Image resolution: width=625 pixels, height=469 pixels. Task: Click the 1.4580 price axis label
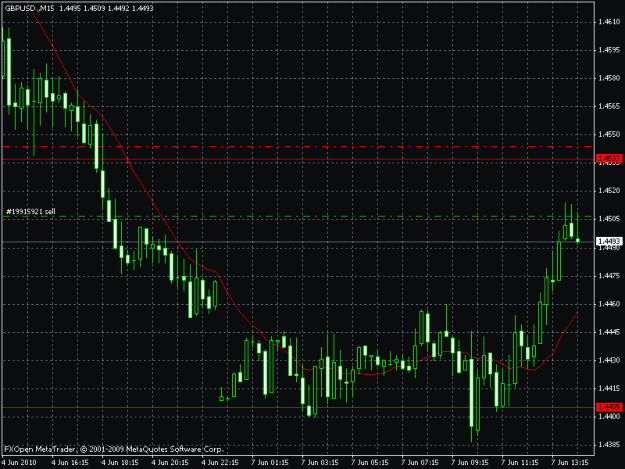click(x=609, y=78)
